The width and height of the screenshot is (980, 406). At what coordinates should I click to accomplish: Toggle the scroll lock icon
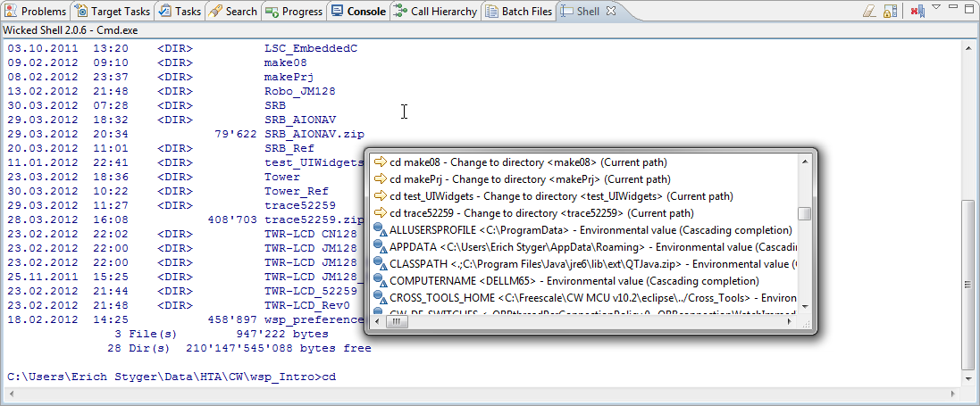tap(890, 12)
